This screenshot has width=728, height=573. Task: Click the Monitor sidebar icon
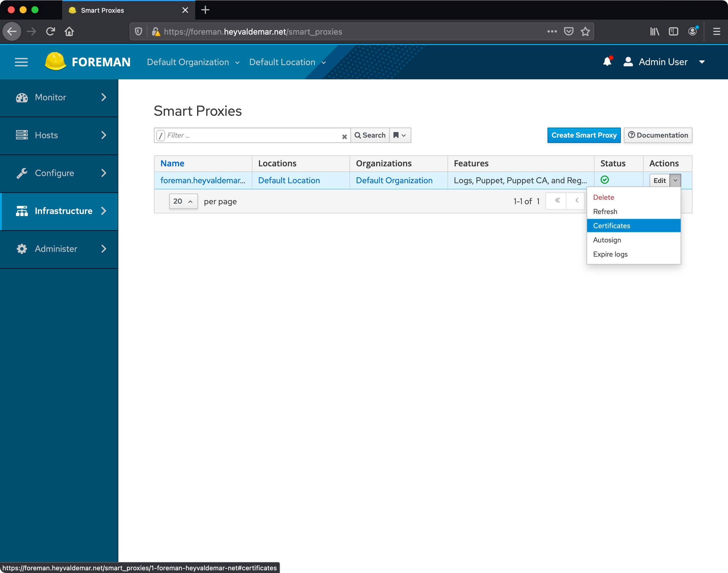pos(22,97)
